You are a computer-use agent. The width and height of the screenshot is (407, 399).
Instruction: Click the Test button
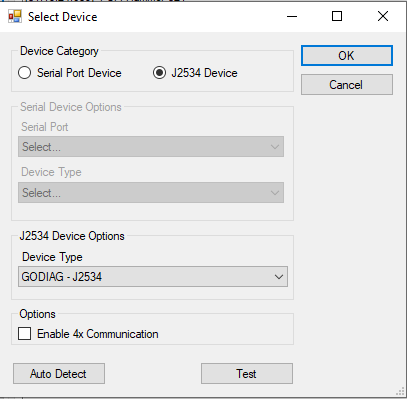pos(247,374)
